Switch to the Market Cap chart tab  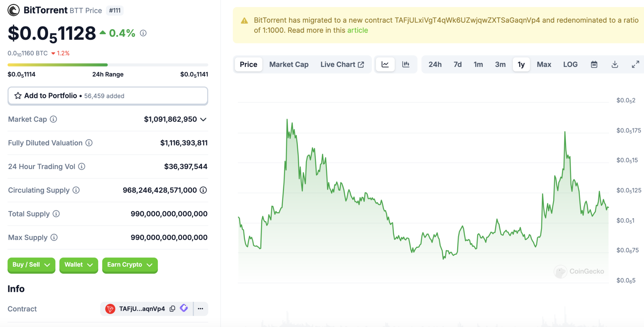tap(289, 64)
